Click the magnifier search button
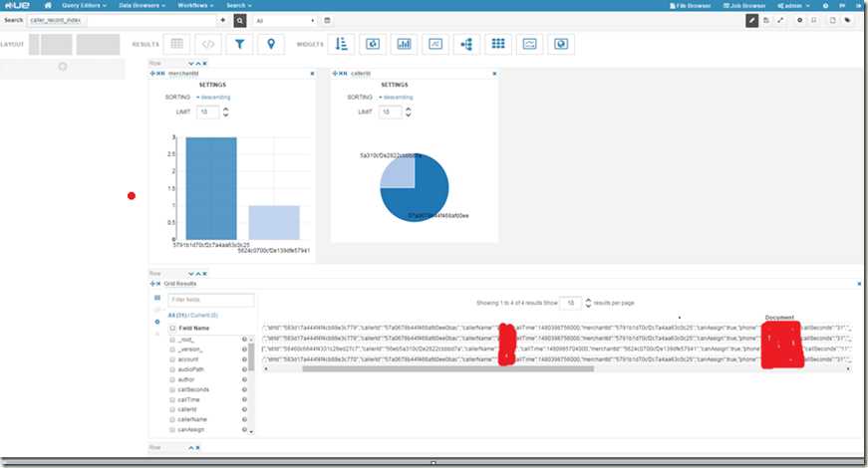 [240, 21]
